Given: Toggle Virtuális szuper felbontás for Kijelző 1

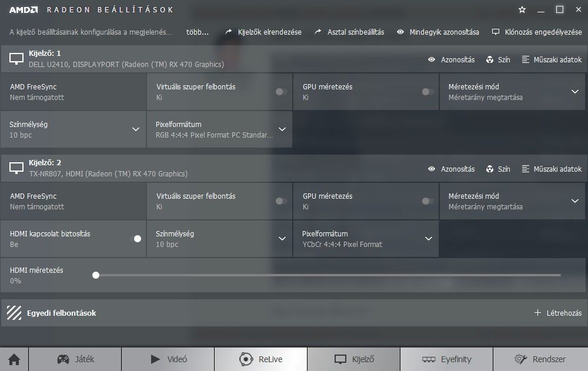Looking at the screenshot, I should pos(281,92).
